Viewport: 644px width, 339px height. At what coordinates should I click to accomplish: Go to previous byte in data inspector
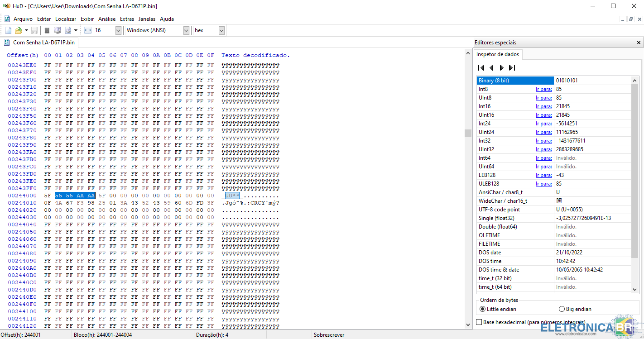point(491,67)
